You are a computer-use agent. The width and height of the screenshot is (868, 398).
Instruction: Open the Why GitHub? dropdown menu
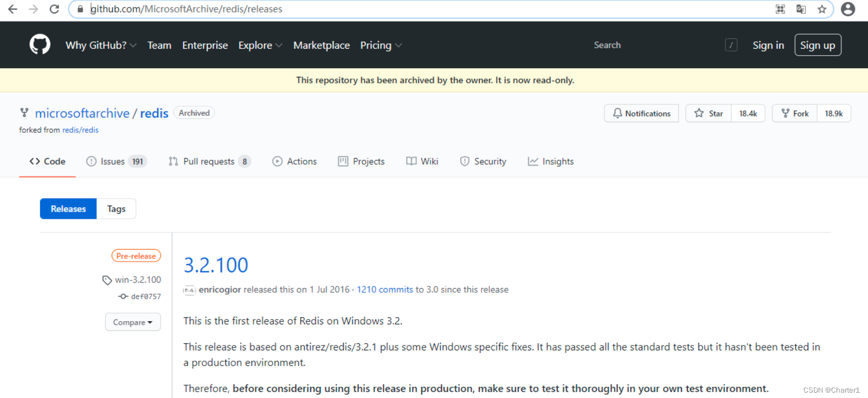point(101,45)
